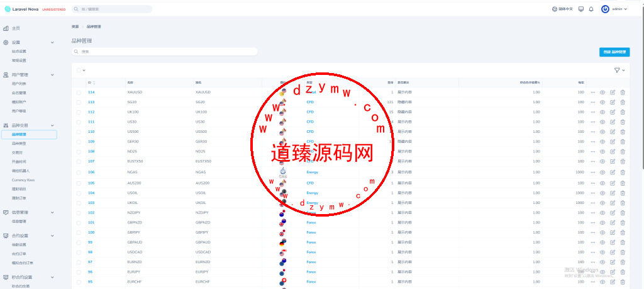The width and height of the screenshot is (644, 289).
Task: Open the more-actions dots for AUS200
Action: tap(592, 183)
